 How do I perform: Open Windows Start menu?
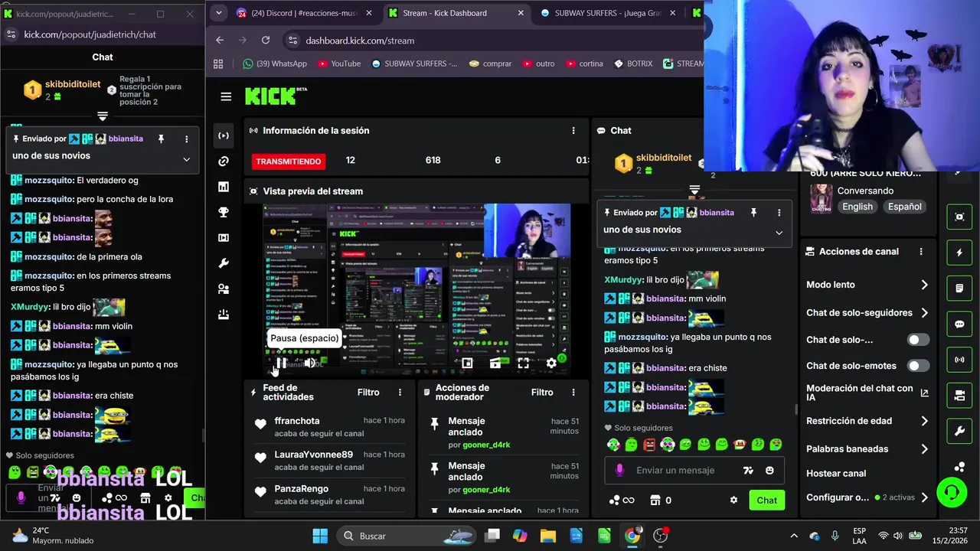320,536
